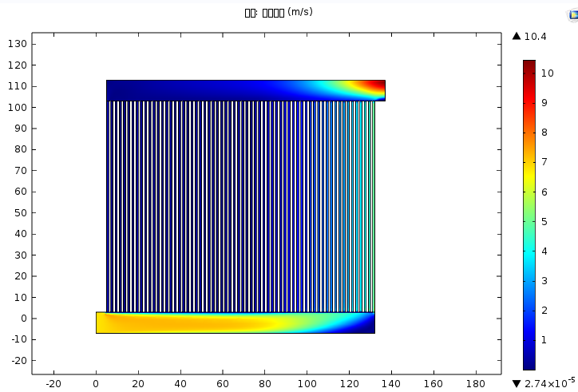Image resolution: width=578 pixels, height=392 pixels.
Task: Click the x-axis tick label 180
Action: 476,384
